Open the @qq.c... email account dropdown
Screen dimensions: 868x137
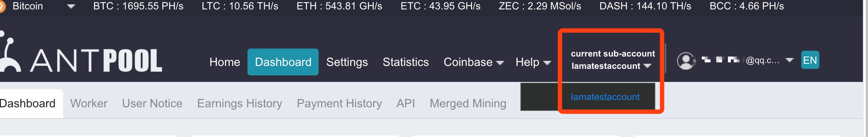[748, 60]
